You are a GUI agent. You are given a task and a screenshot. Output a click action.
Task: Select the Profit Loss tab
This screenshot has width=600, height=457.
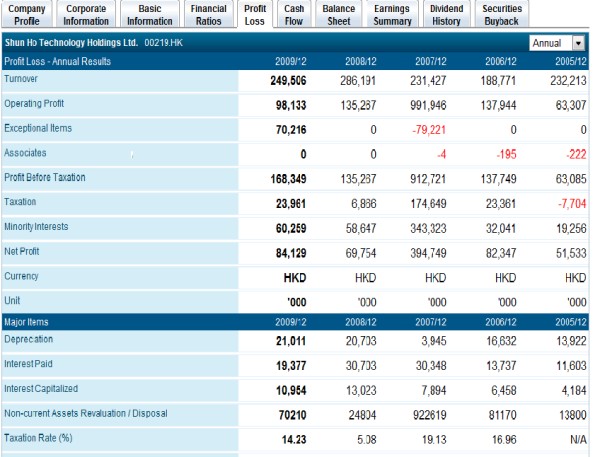pyautogui.click(x=255, y=15)
